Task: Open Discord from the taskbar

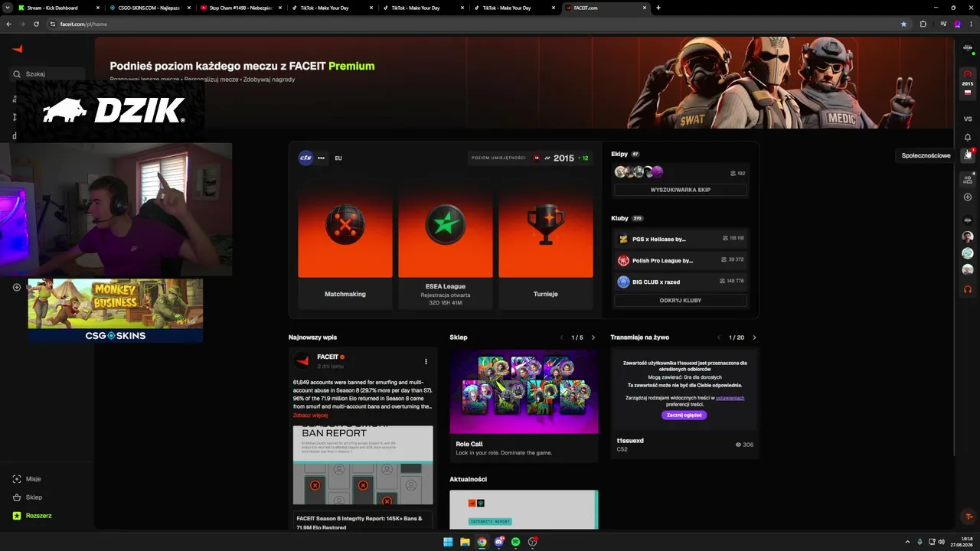Action: [x=498, y=542]
